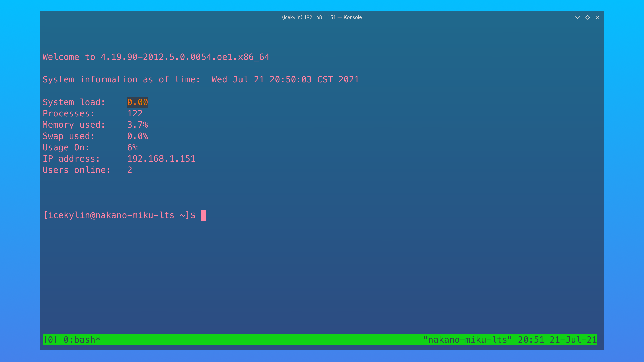Click the Memory used label
Image resolution: width=644 pixels, height=362 pixels.
(74, 125)
